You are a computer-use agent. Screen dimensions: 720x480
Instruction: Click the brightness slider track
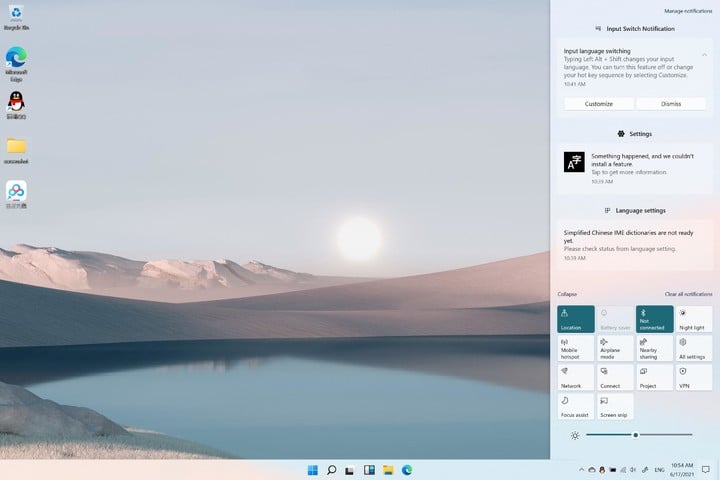(x=639, y=435)
